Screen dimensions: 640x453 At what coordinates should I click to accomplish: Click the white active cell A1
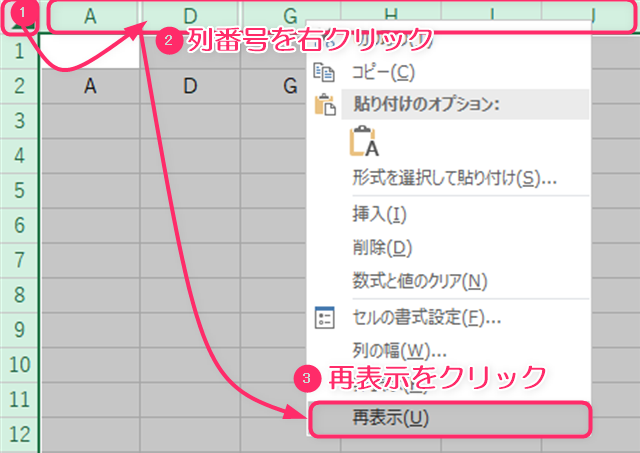(90, 51)
